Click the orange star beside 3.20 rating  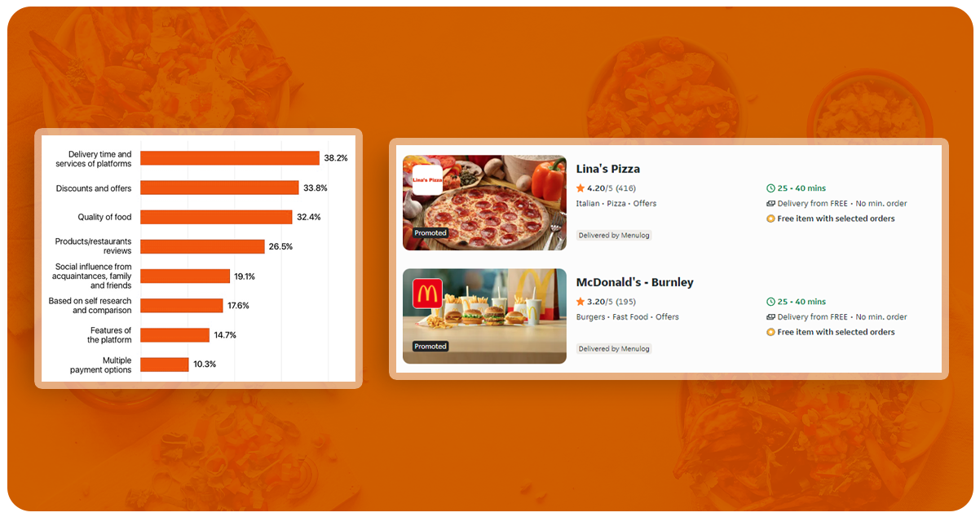tap(580, 302)
